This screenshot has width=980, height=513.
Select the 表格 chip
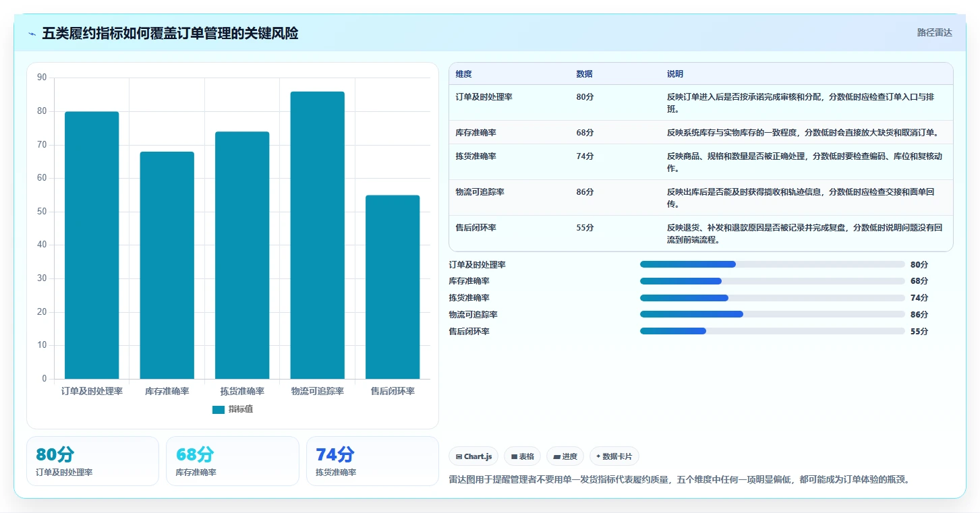click(523, 456)
